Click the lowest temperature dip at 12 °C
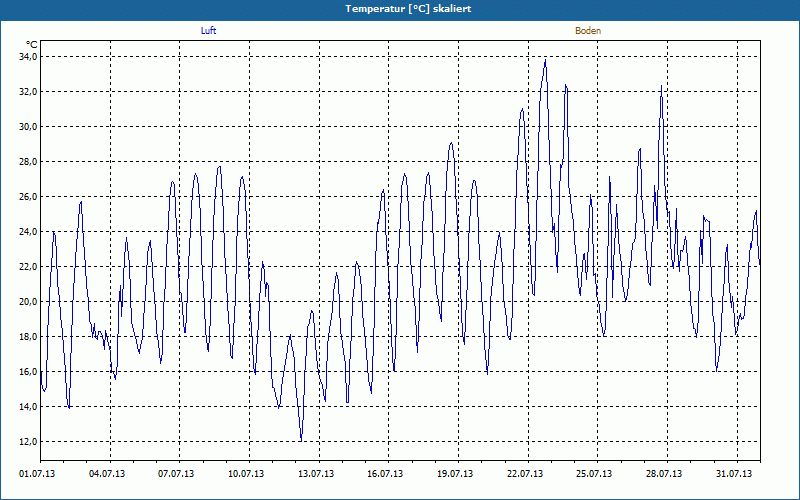Screen dimensions: 800x500 301,440
